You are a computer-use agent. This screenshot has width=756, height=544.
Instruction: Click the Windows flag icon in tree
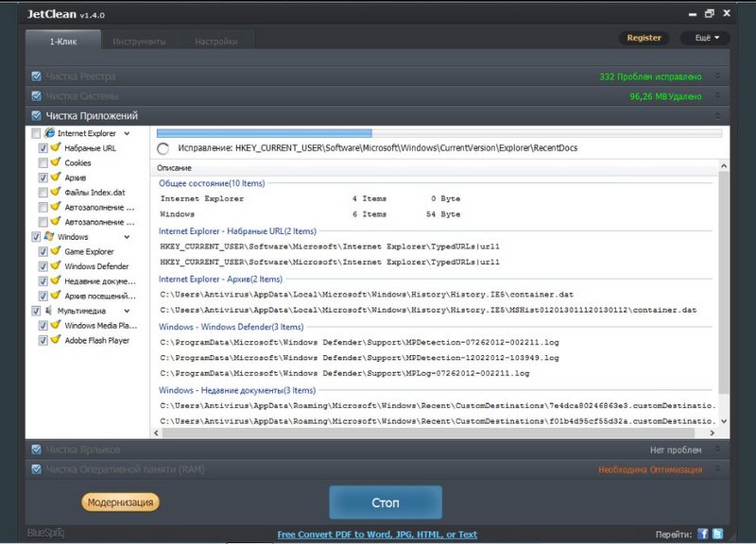coord(49,236)
